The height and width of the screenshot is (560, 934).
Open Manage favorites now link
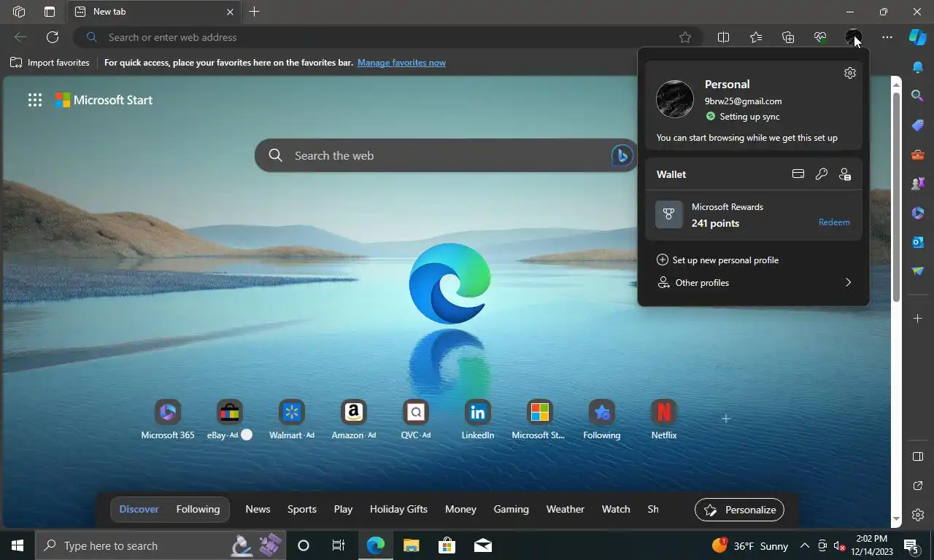point(401,63)
